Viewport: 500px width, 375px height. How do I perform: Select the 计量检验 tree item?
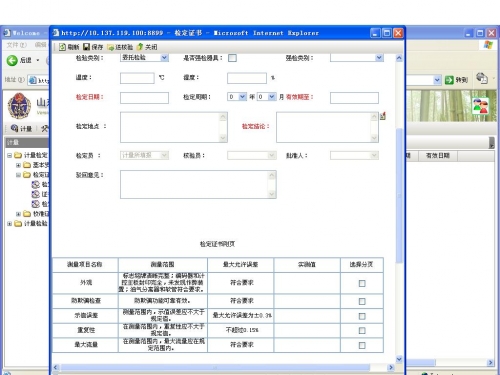point(36,223)
